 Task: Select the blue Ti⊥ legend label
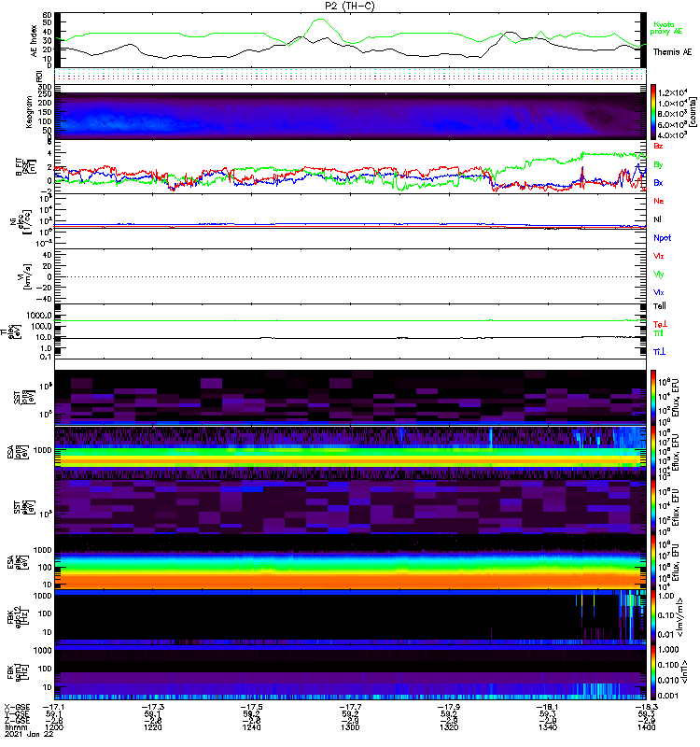tap(659, 352)
